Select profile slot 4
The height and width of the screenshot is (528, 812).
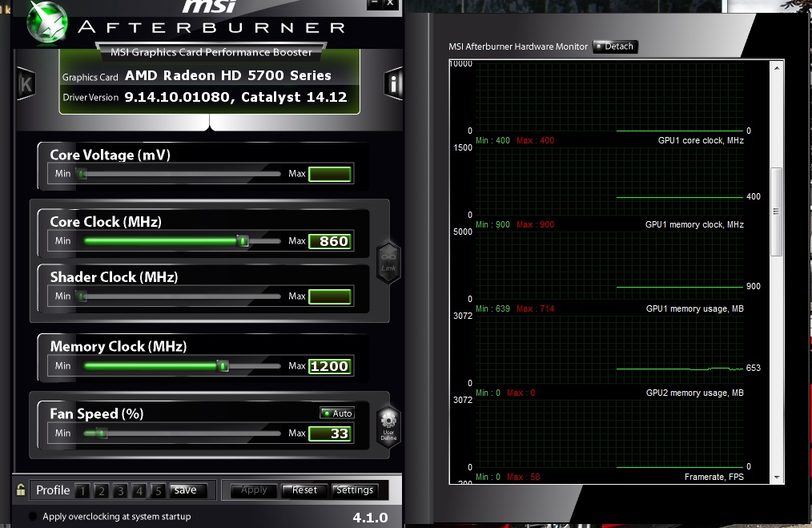point(139,490)
